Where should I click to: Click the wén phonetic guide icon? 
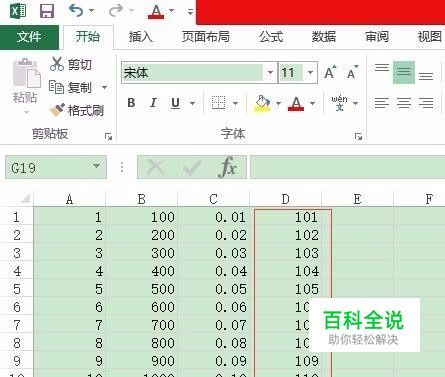(x=339, y=103)
